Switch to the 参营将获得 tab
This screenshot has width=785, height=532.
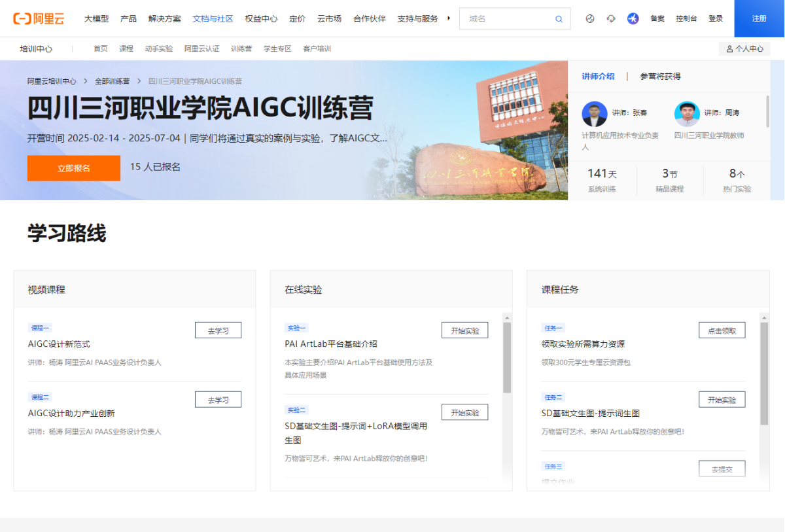662,76
